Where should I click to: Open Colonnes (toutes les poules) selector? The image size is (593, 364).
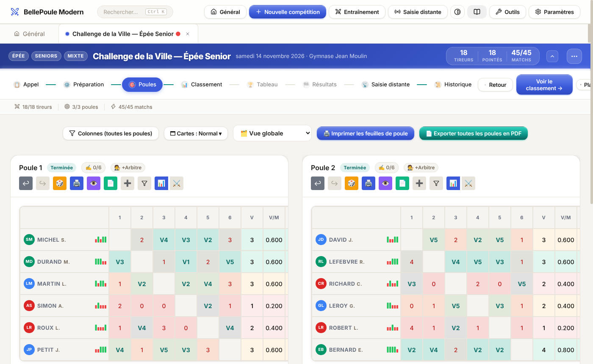pyautogui.click(x=111, y=133)
